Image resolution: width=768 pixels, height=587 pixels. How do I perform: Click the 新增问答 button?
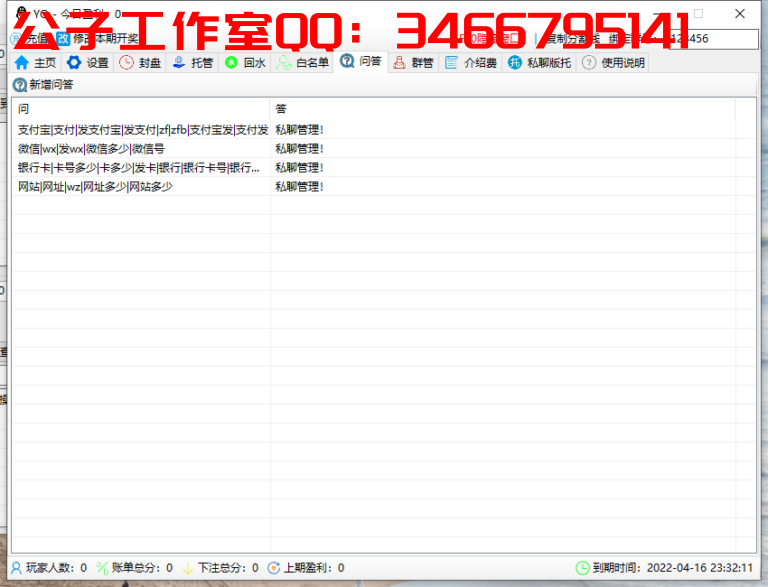coord(43,85)
